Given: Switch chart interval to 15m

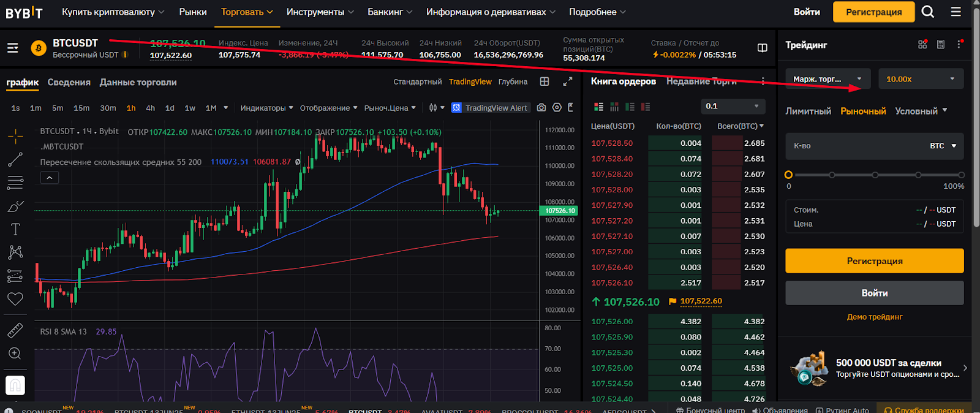Looking at the screenshot, I should point(81,108).
